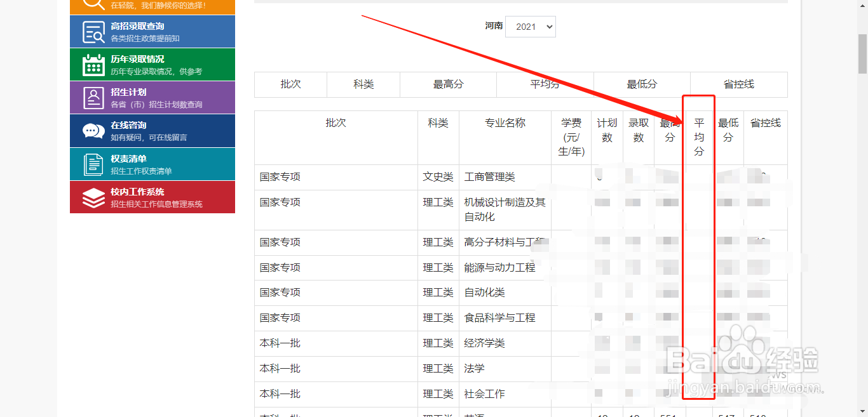This screenshot has width=868, height=417.
Task: Select the 高招录取查询 document-search icon
Action: [93, 31]
